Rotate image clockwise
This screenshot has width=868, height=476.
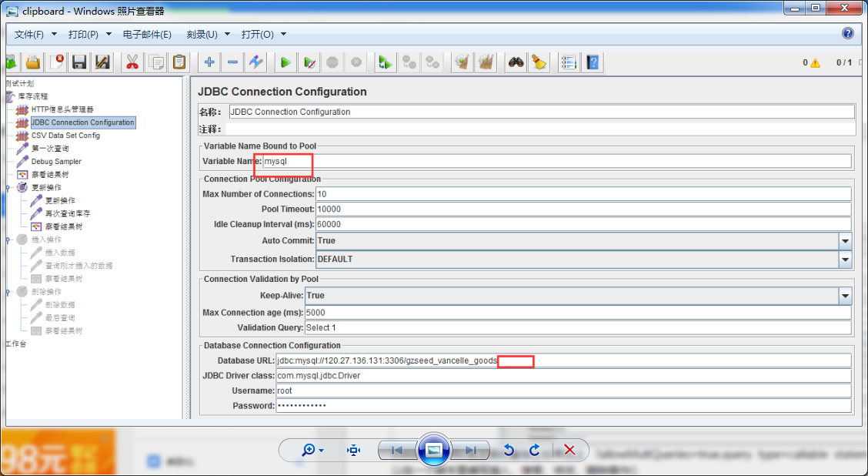tap(535, 450)
